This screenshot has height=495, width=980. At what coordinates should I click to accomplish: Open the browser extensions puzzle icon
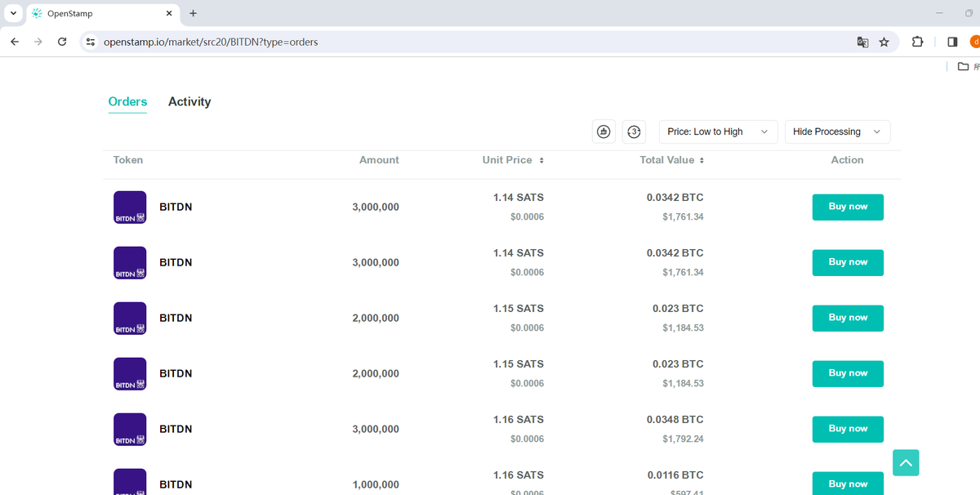(917, 42)
